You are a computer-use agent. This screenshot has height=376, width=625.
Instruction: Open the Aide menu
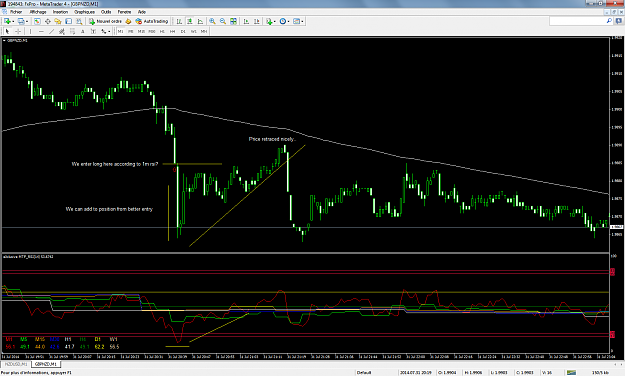coord(142,12)
